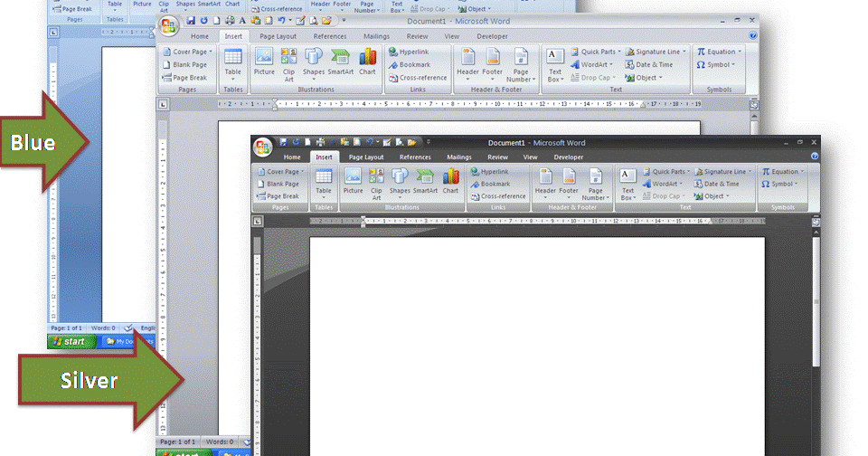
Task: Click scroll-up arrow in silver window's scrollbar
Action: point(754,117)
